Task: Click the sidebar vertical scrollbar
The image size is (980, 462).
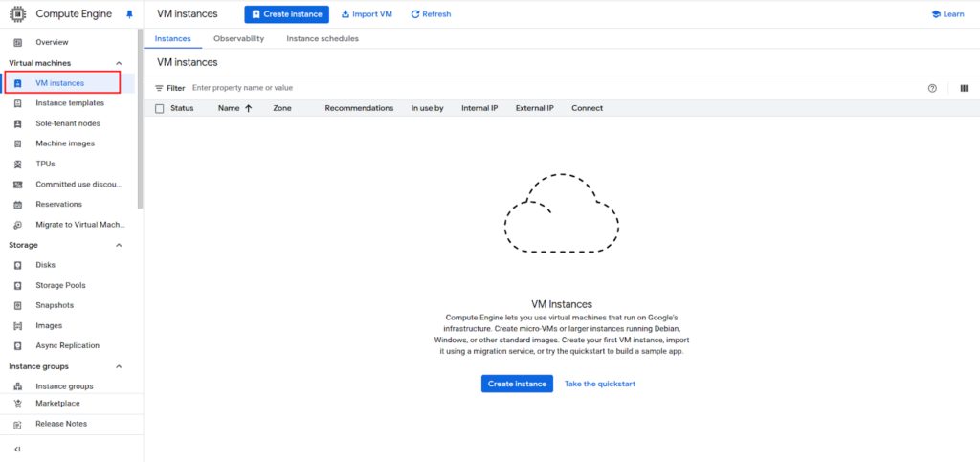Action: tap(141, 119)
